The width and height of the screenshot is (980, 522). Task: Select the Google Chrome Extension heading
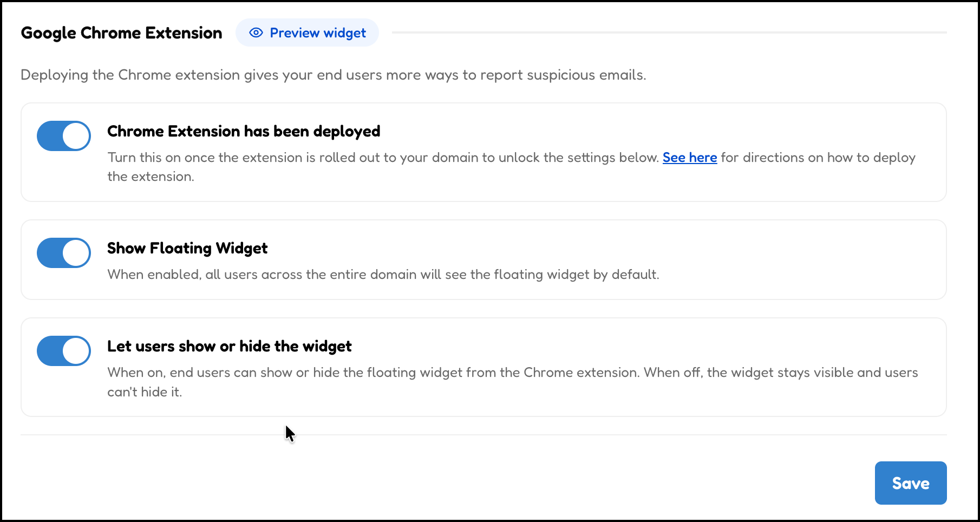[x=122, y=33]
